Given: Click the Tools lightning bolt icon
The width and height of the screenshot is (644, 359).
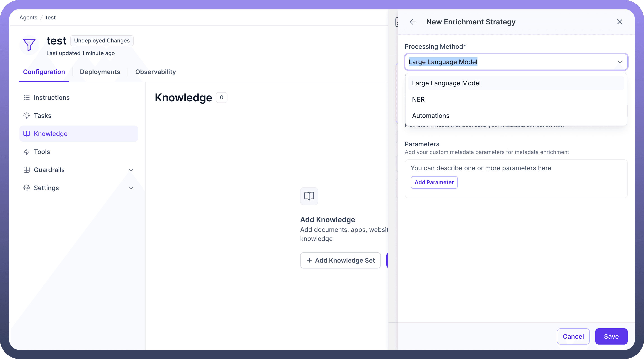Looking at the screenshot, I should click(26, 152).
